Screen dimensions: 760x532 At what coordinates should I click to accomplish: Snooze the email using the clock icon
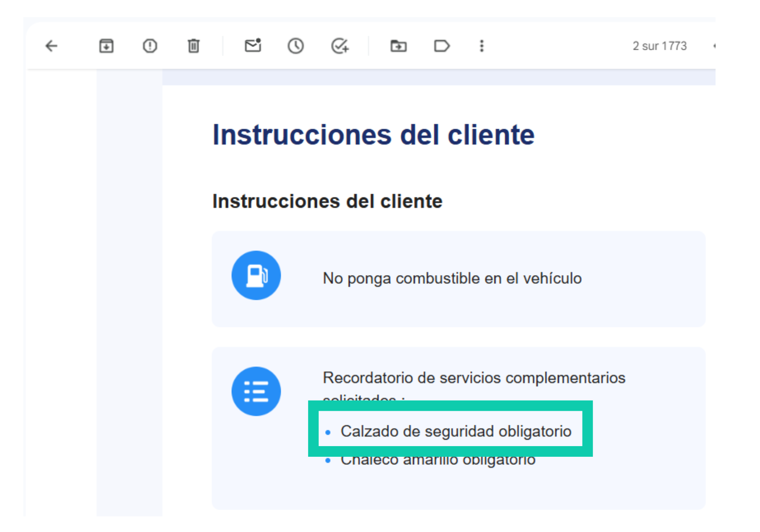point(296,46)
